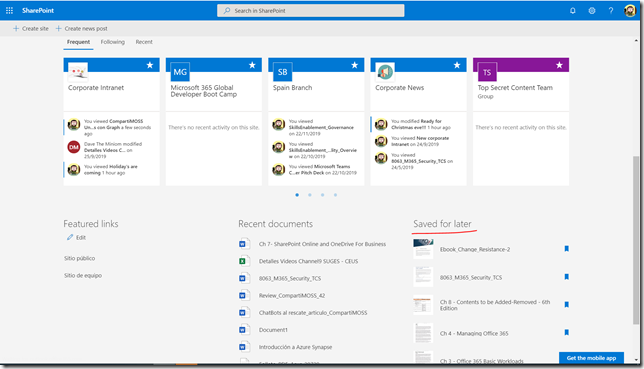This screenshot has width=644, height=369.
Task: Open 'Holiday's are coming' activity entry
Action: pyautogui.click(x=111, y=170)
